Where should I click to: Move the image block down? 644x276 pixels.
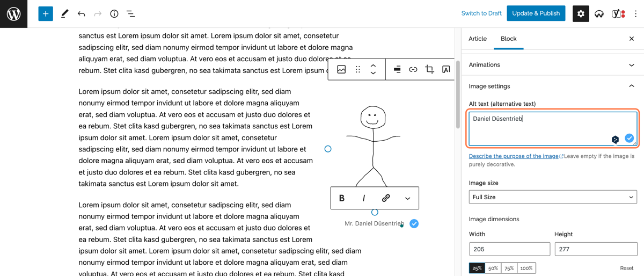373,73
